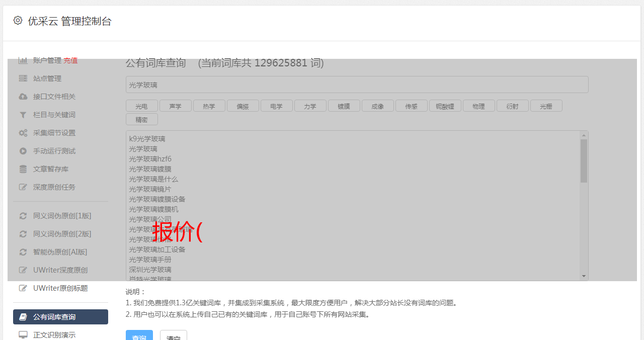Click the results list scrollbar thumb

tap(584, 161)
